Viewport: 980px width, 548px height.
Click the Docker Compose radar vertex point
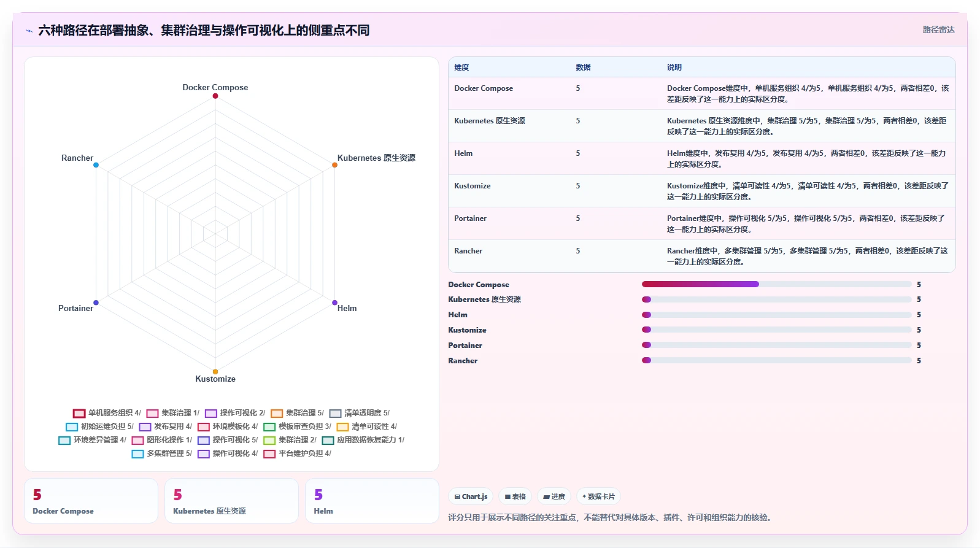215,96
